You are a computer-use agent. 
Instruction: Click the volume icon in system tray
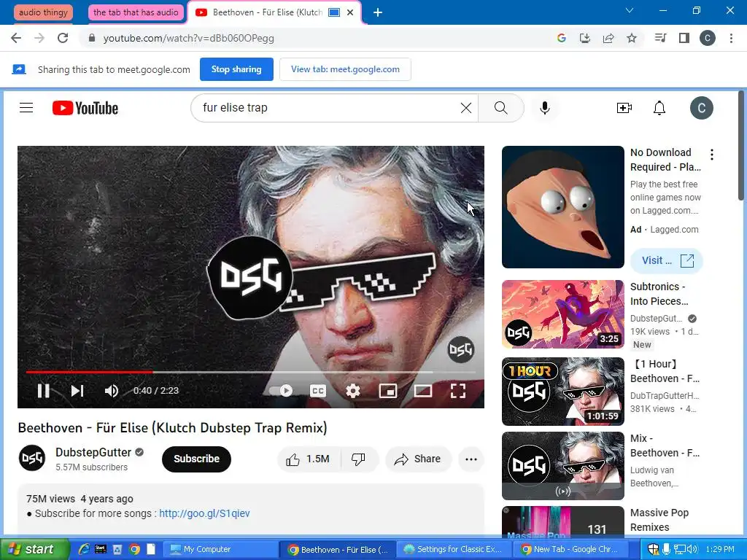pos(692,549)
